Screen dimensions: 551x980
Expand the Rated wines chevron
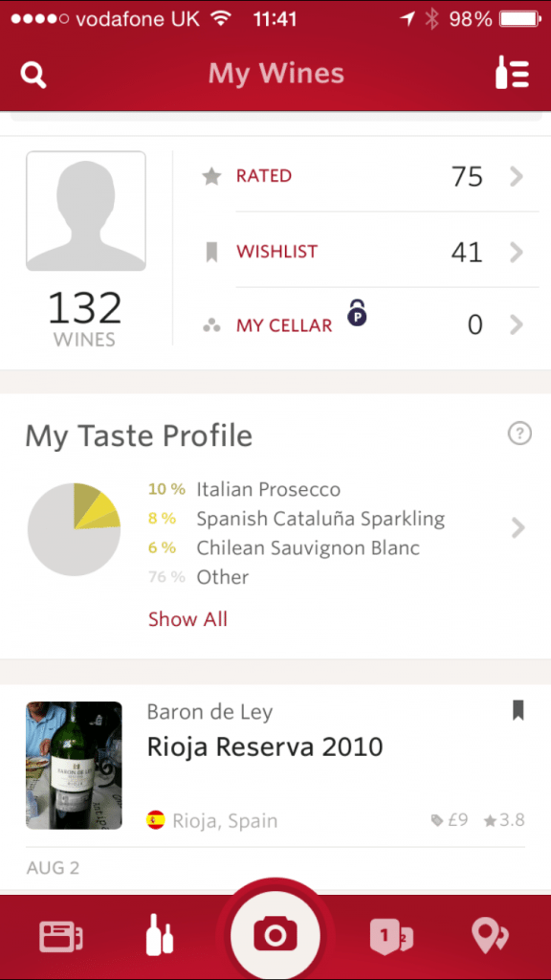[516, 177]
